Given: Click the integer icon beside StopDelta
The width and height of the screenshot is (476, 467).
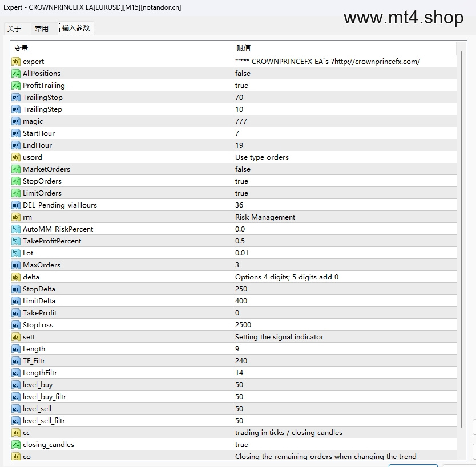Looking at the screenshot, I should click(x=16, y=289).
